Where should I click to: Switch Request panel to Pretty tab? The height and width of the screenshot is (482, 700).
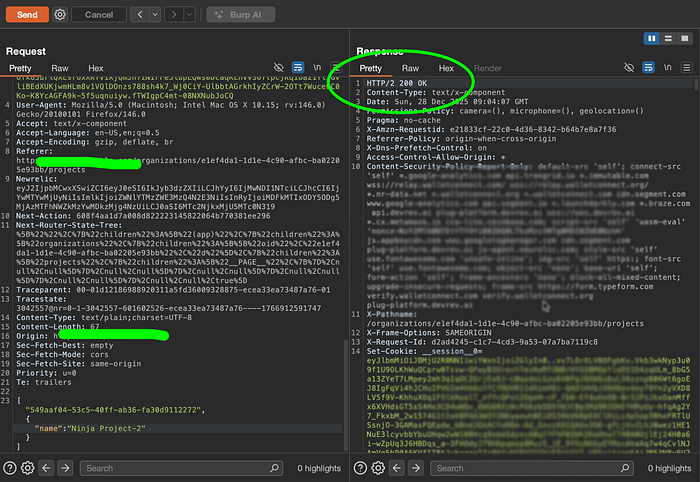(21, 68)
